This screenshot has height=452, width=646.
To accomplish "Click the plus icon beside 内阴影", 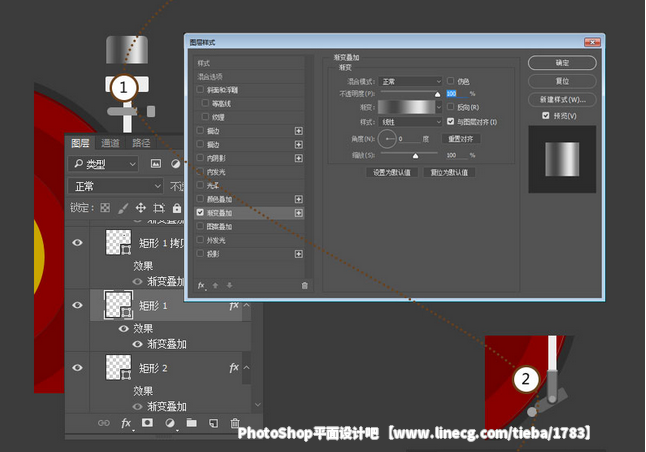I will (299, 158).
